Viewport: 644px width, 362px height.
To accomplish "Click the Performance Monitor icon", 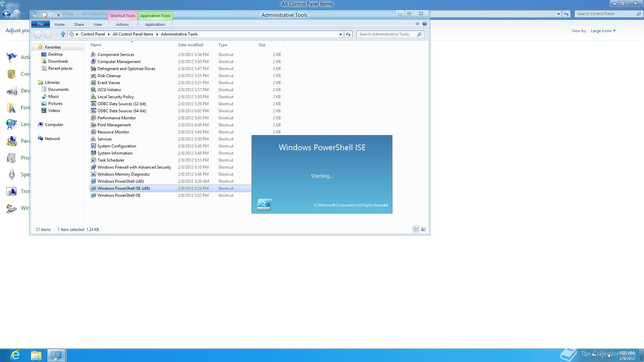I will pyautogui.click(x=94, y=118).
